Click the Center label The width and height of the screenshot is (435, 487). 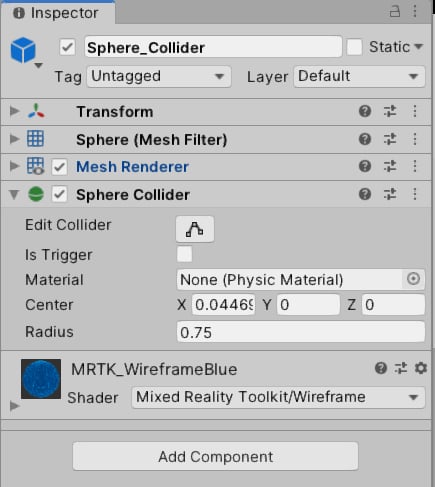[x=49, y=305]
